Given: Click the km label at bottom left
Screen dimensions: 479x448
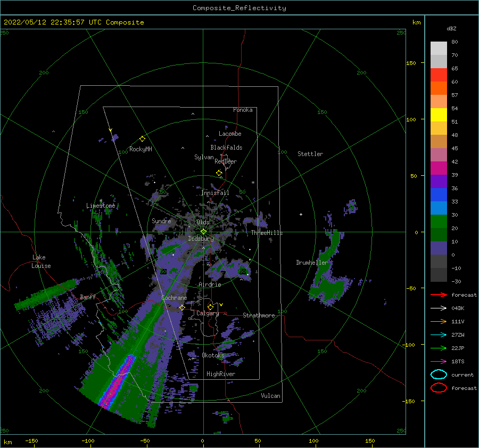Looking at the screenshot, I should click(7, 442).
